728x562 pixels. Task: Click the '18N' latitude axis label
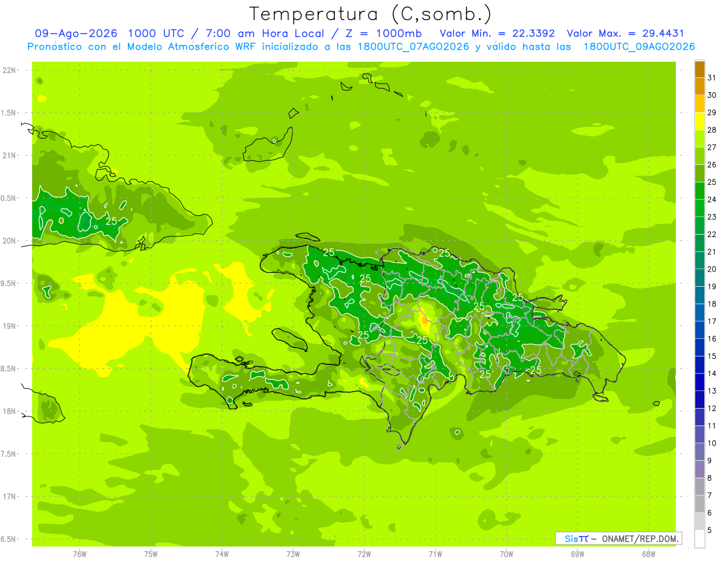click(x=9, y=411)
